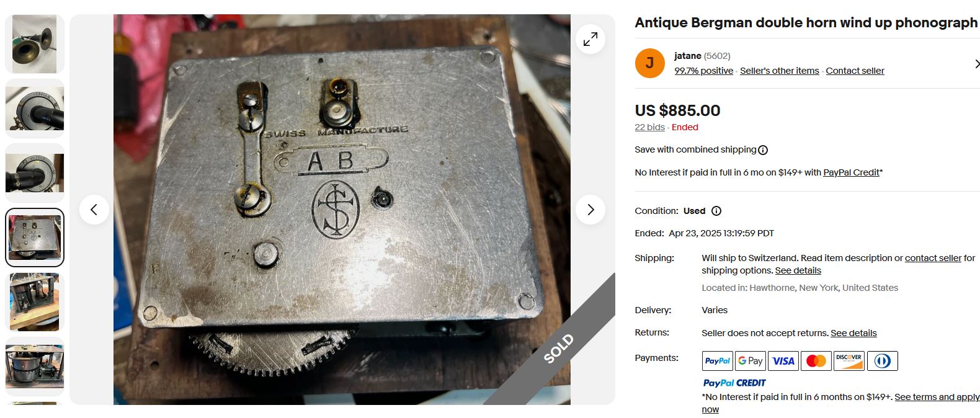Click the Google Pay payment icon

pos(751,361)
